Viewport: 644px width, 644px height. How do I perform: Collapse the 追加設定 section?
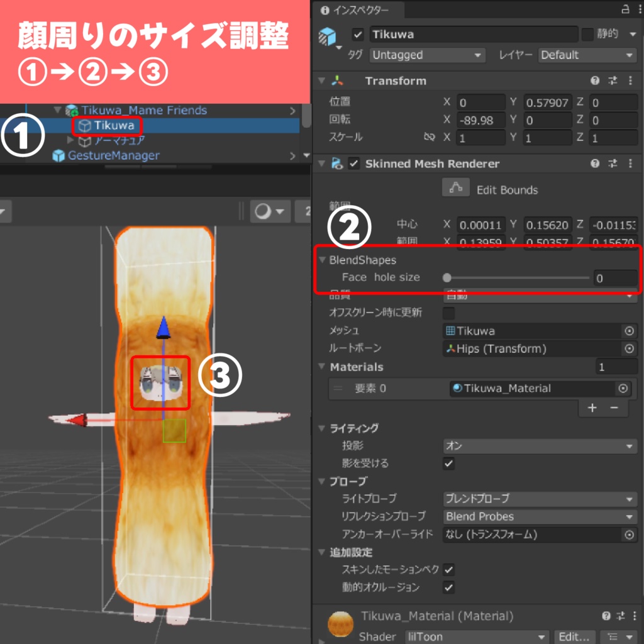coord(321,552)
